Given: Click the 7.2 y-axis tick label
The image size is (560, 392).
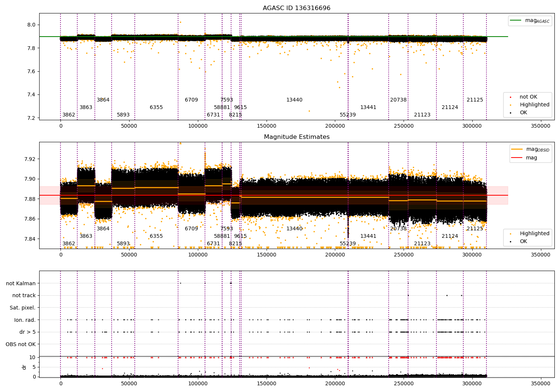Looking at the screenshot, I should click(x=31, y=118).
